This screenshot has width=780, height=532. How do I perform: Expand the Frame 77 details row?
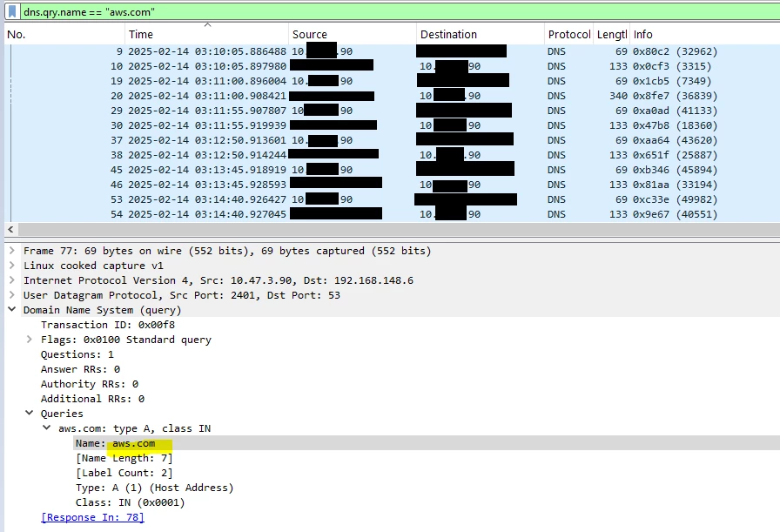tap(12, 251)
